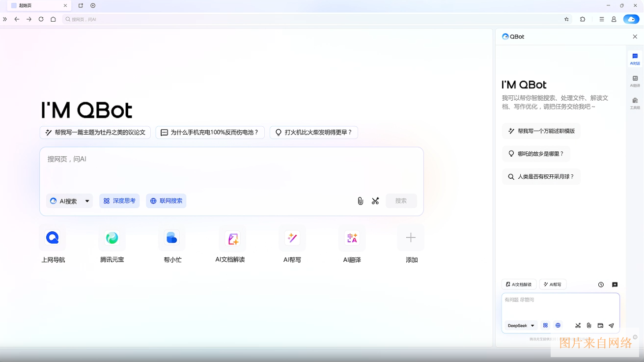Open the 腾讯元宝 app icon
644x362 pixels.
[x=112, y=238]
